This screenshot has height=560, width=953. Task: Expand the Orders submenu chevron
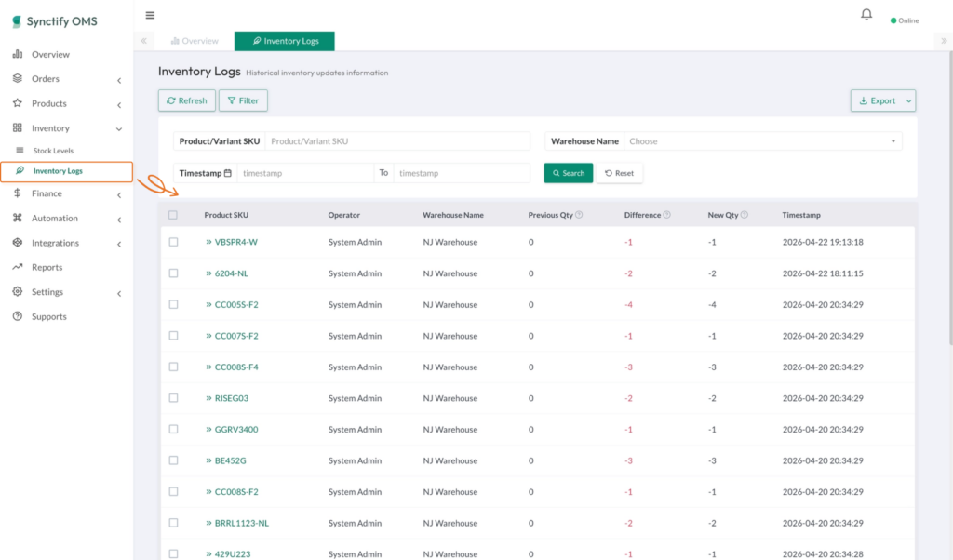[119, 80]
